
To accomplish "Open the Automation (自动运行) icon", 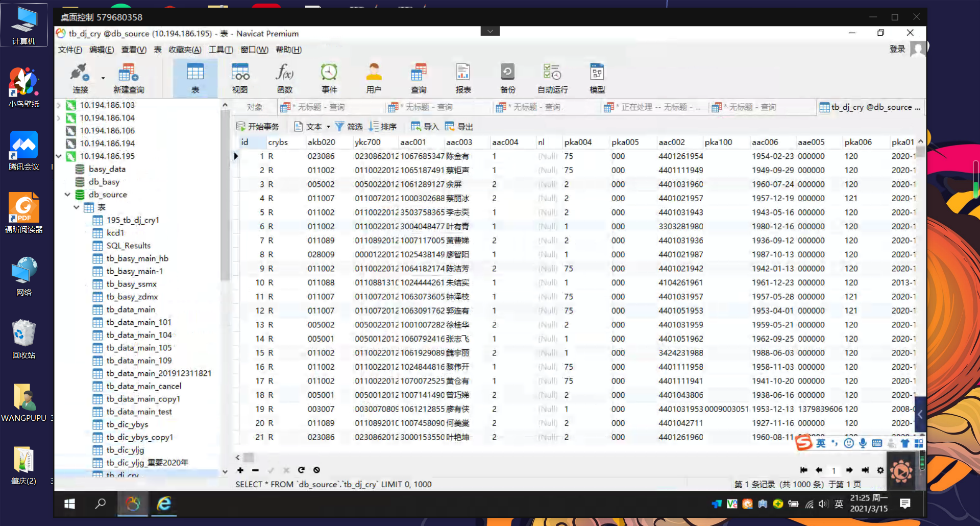I will click(x=553, y=78).
